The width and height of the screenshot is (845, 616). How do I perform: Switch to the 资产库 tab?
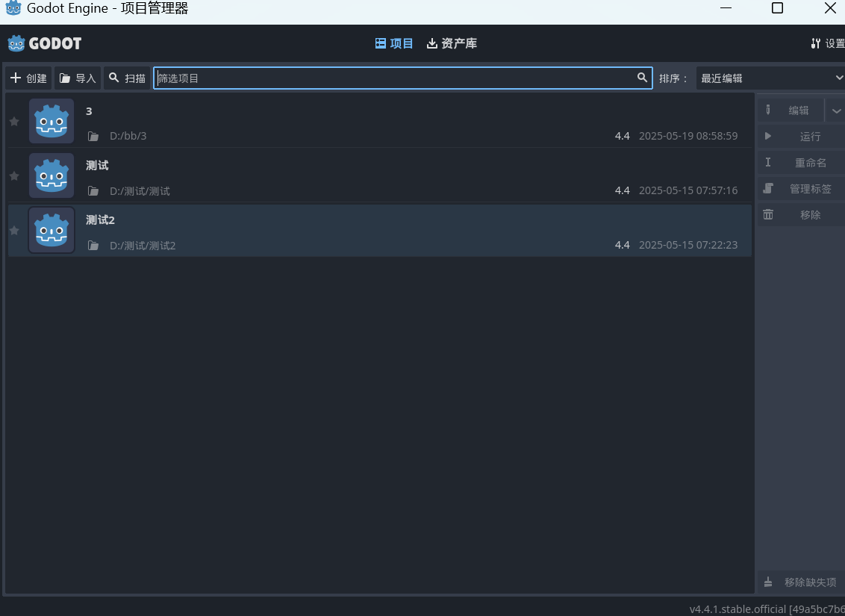click(452, 43)
